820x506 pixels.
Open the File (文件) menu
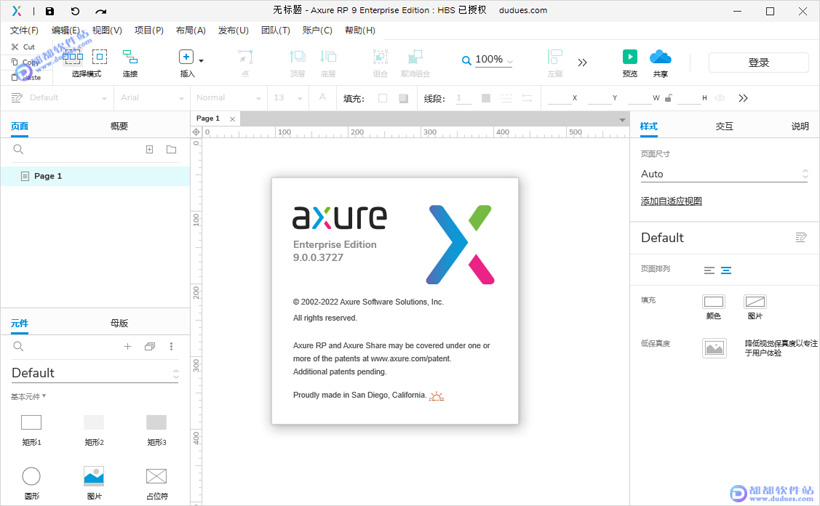[x=24, y=30]
